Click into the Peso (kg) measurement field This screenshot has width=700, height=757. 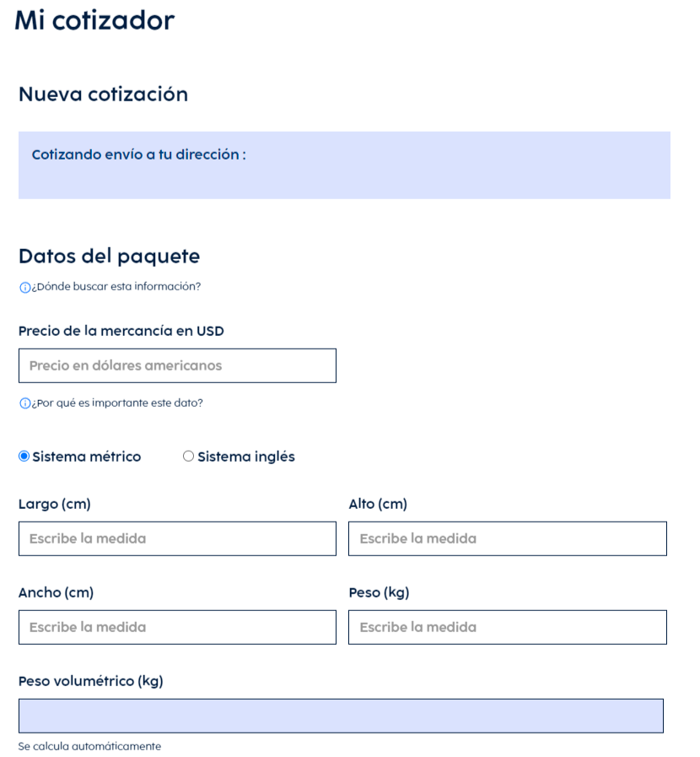click(507, 627)
